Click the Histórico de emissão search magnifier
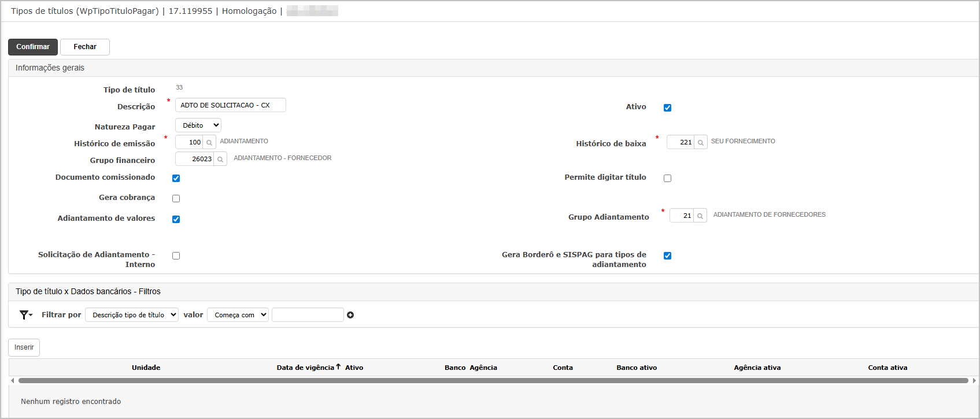The width and height of the screenshot is (980, 419). (x=209, y=142)
